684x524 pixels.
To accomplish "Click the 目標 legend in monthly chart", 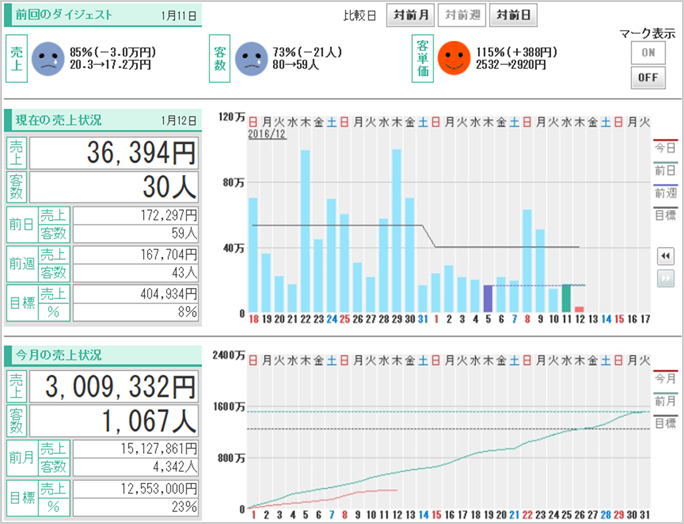I will tap(665, 422).
